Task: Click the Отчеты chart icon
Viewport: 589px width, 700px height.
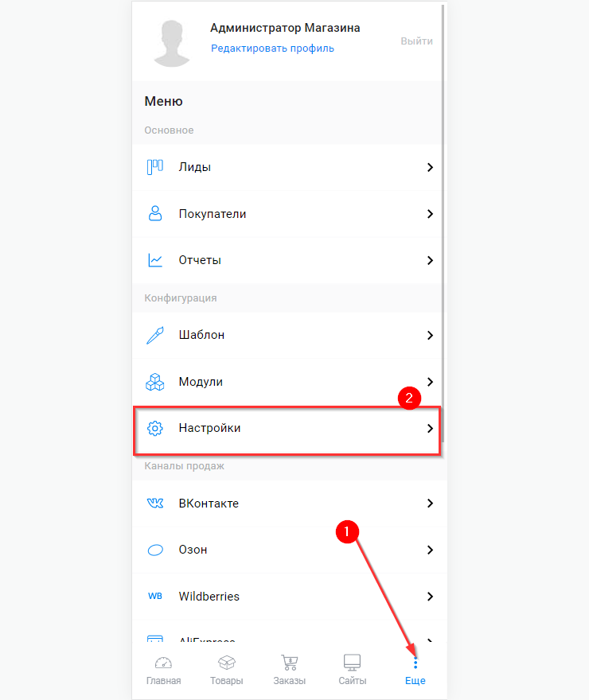Action: click(x=155, y=260)
